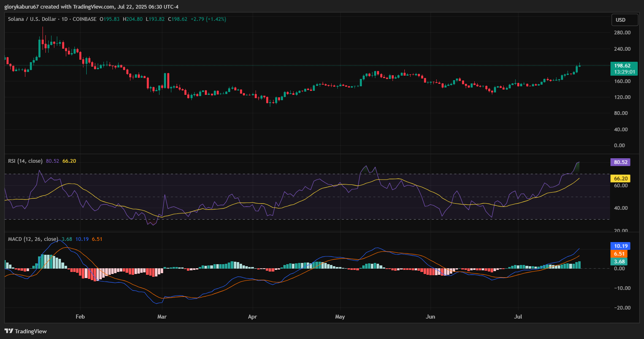The height and width of the screenshot is (339, 644).
Task: Click the Solana / U.S. Dollar symbol title
Action: [x=32, y=19]
